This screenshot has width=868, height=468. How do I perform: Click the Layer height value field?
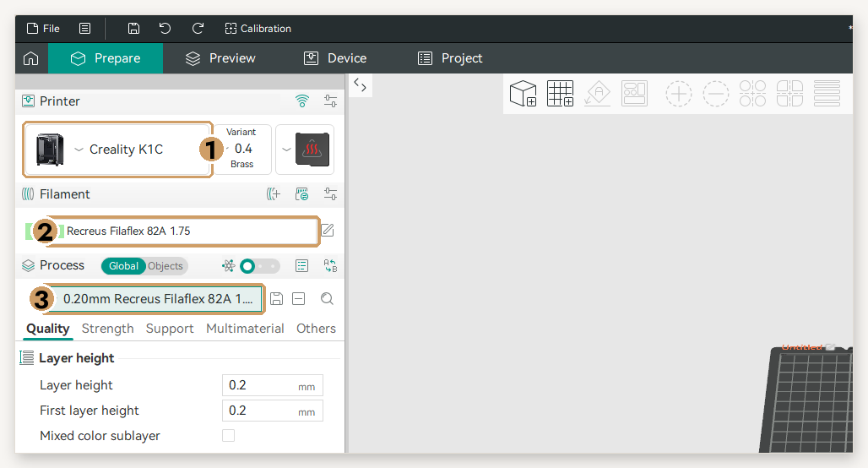click(273, 385)
